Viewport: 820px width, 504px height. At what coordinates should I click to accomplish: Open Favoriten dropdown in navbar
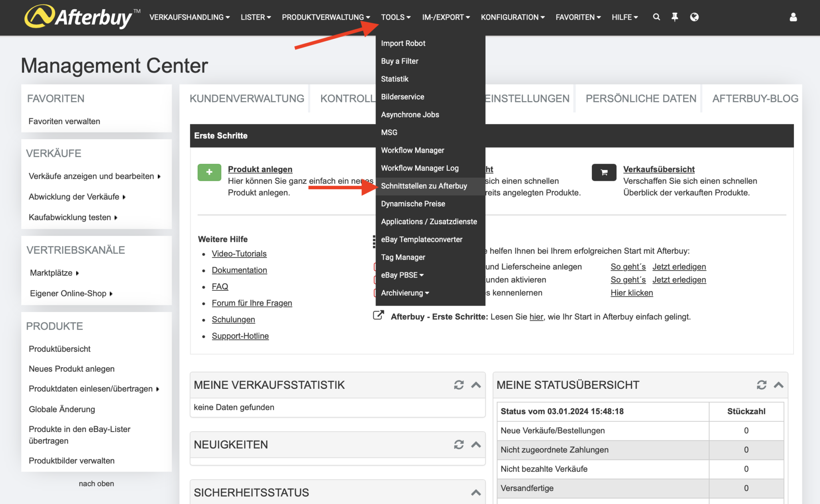[x=578, y=17]
